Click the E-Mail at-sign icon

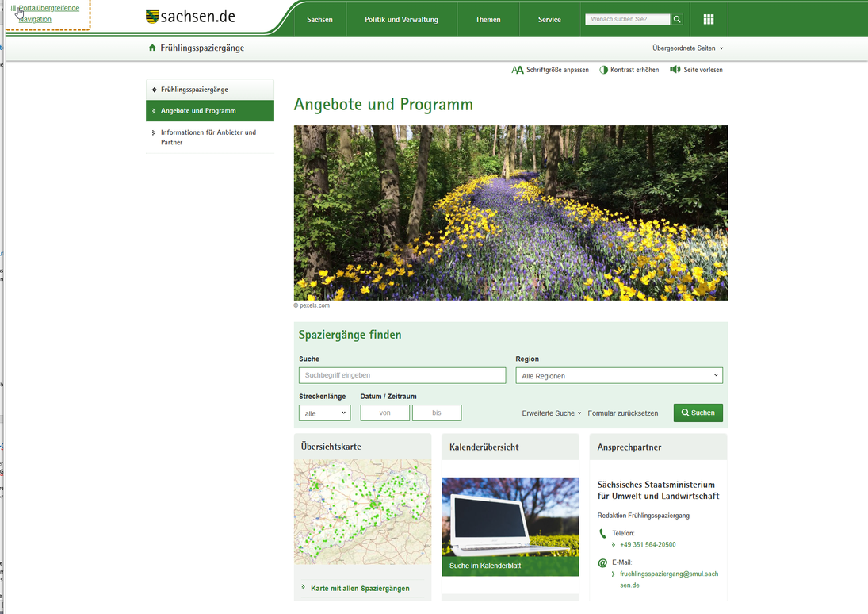602,563
